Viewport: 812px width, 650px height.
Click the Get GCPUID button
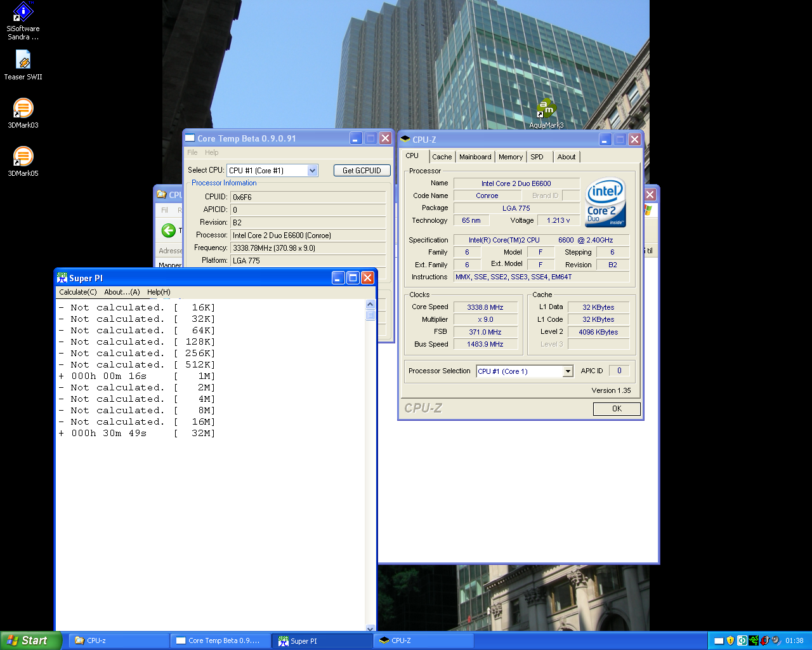click(362, 170)
